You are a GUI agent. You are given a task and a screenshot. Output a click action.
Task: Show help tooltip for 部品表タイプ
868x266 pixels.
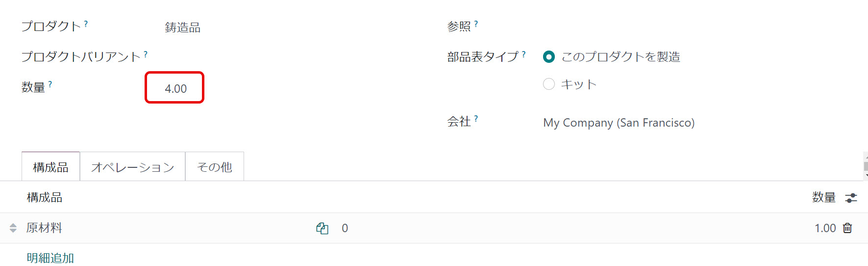click(x=523, y=54)
